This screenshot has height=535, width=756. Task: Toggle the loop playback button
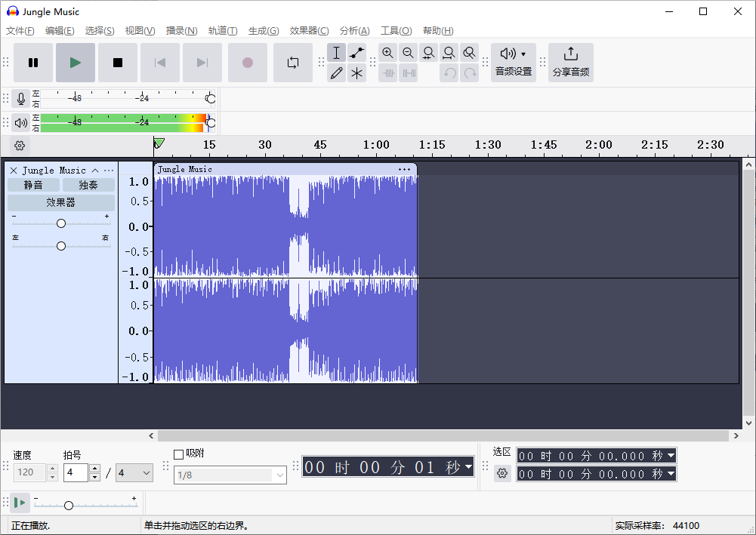click(x=293, y=63)
